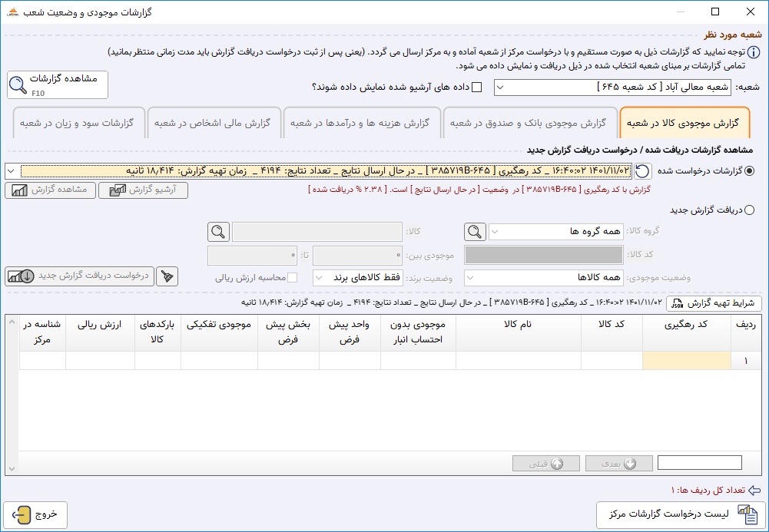
Task: Click the موجودی بین minimum value field
Action: pyautogui.click(x=357, y=255)
